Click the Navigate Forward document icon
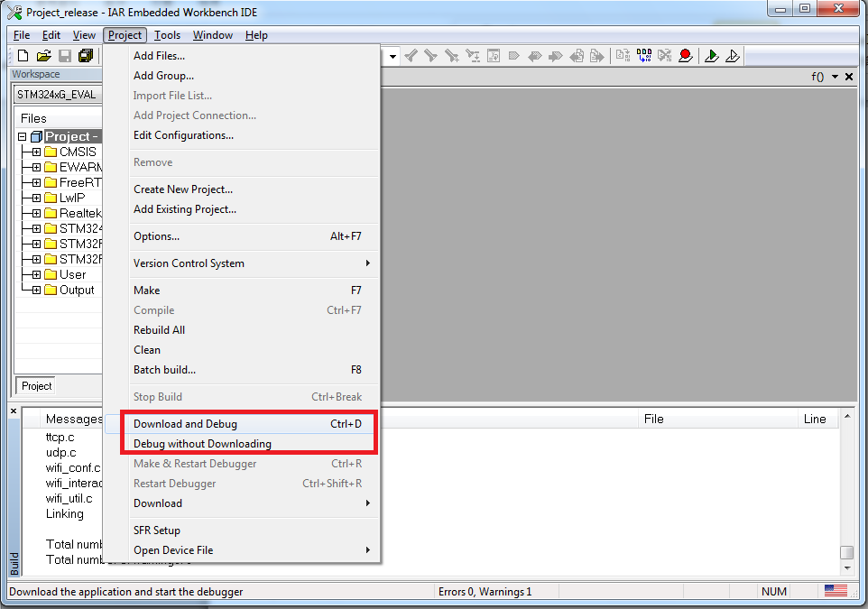The height and width of the screenshot is (609, 868). pos(596,55)
